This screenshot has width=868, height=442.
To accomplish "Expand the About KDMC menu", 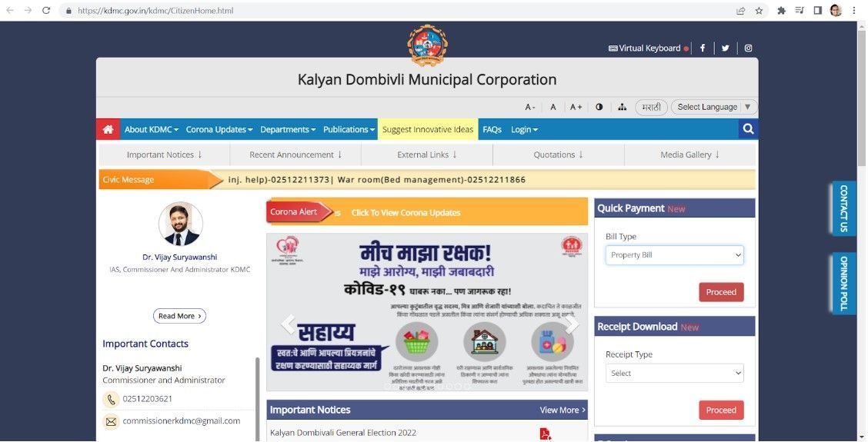I will (151, 129).
